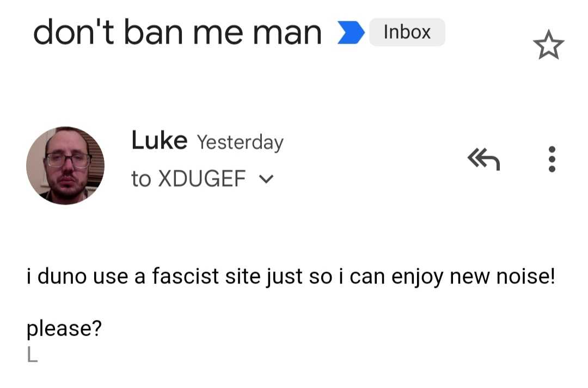Click the grey 'L' signature
Image resolution: width=588 pixels, height=388 pixels.
point(32,355)
